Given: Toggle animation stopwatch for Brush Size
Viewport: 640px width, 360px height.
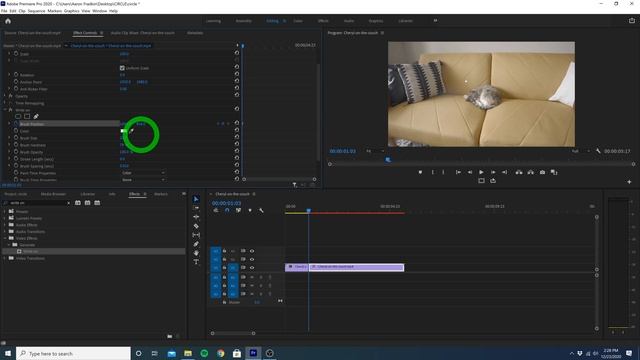Looking at the screenshot, I should pos(16,138).
